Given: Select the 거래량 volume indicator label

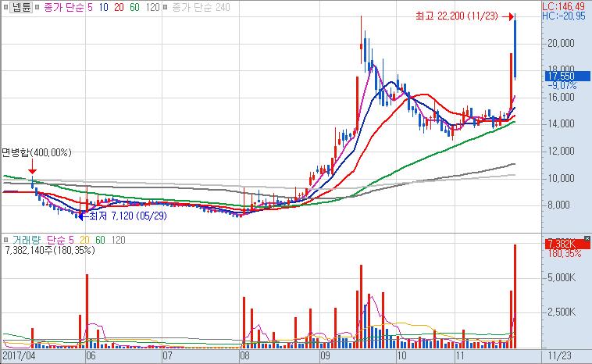Looking at the screenshot, I should click(26, 240).
